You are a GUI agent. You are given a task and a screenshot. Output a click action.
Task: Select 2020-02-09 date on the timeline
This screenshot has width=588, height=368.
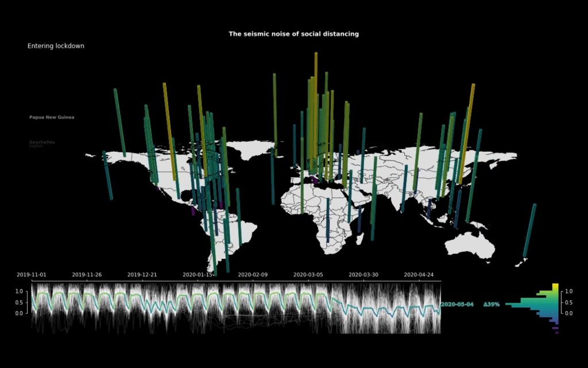point(252,275)
